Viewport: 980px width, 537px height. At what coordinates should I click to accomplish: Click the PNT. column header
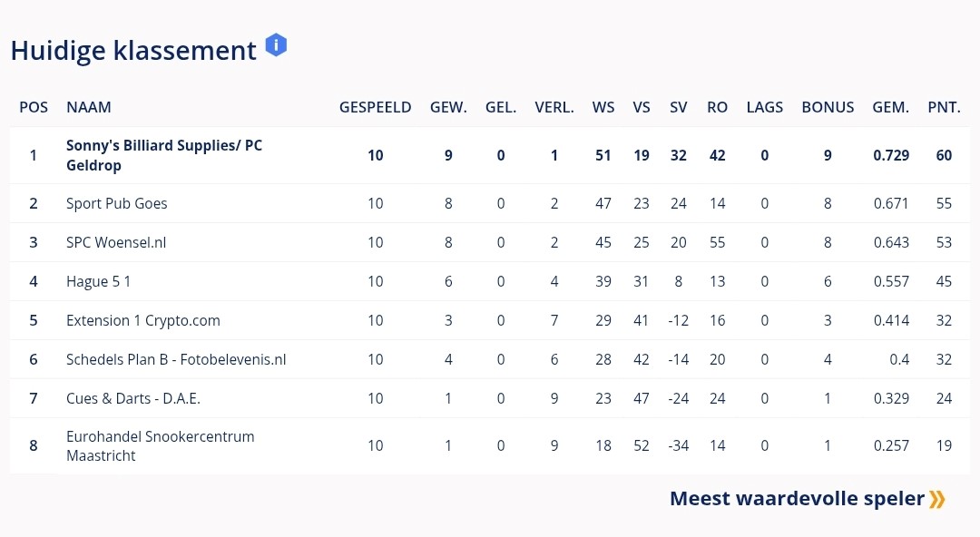point(944,108)
